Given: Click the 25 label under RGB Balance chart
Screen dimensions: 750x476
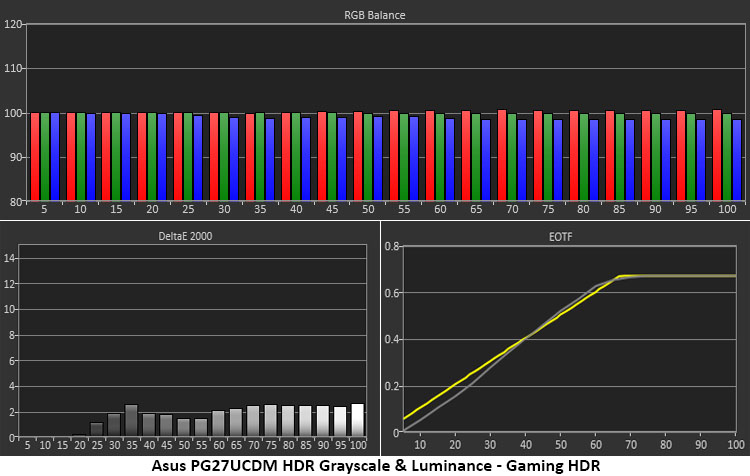Looking at the screenshot, I should click(x=188, y=209).
